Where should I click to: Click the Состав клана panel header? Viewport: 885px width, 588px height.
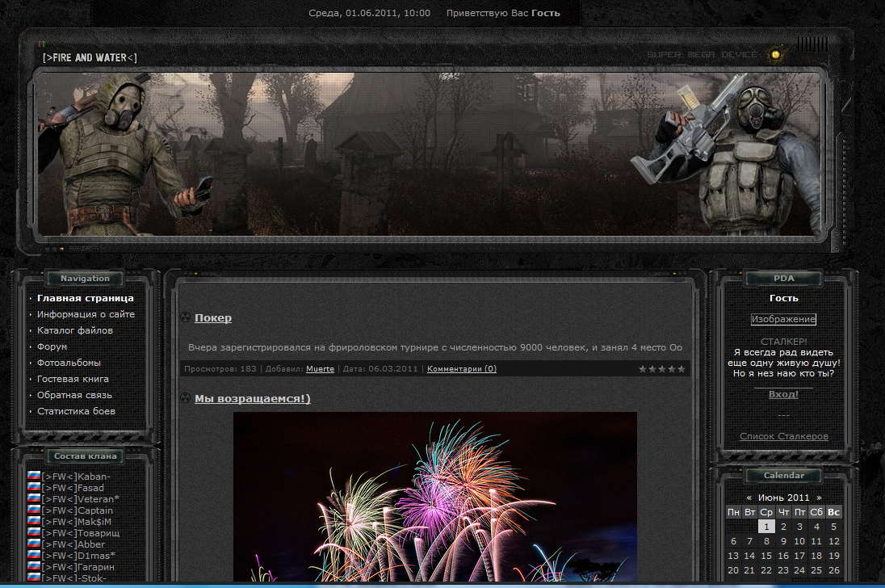(86, 456)
